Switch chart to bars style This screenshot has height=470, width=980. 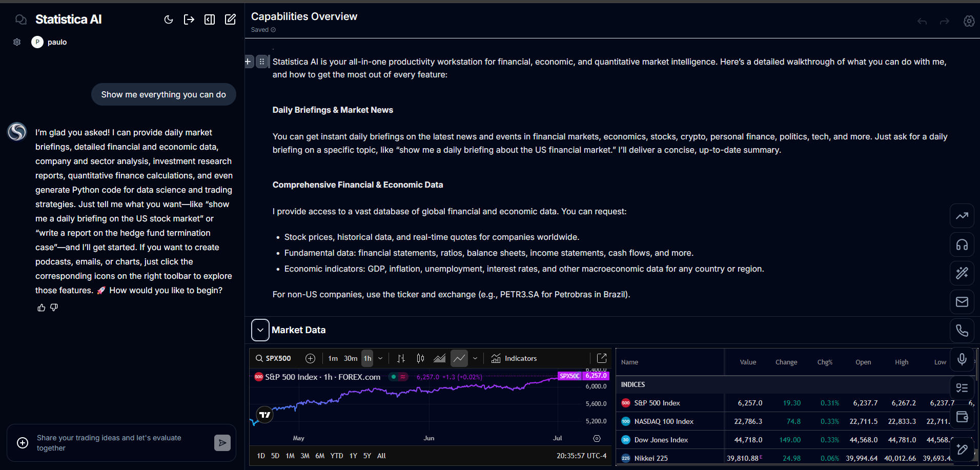pyautogui.click(x=401, y=358)
